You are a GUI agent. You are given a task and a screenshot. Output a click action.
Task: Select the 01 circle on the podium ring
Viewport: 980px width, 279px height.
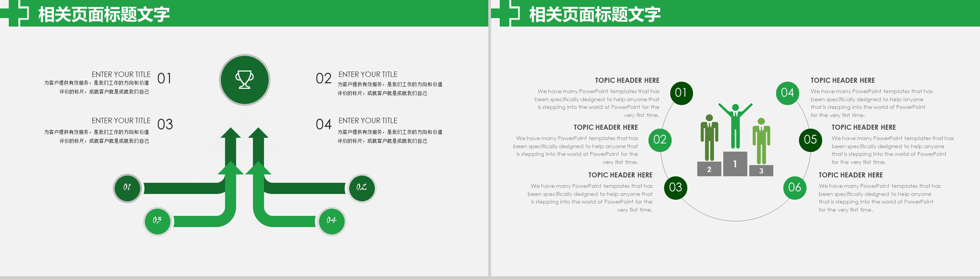coord(681,93)
